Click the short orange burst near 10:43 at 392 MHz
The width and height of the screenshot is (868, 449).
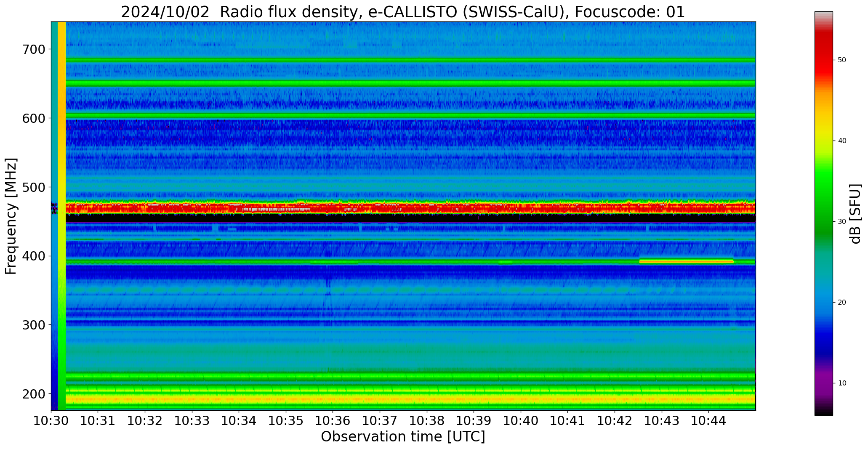click(686, 261)
